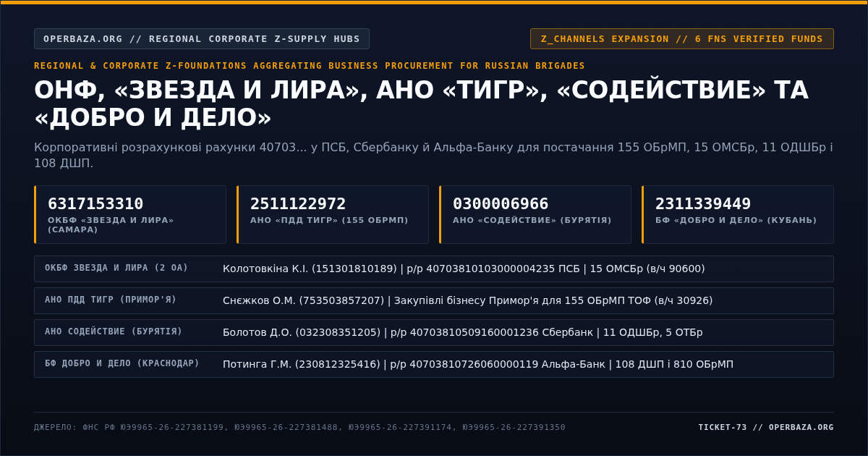Click the АНО ПДД ТИГР (ПРИМОР'Я) row label

coord(111,300)
